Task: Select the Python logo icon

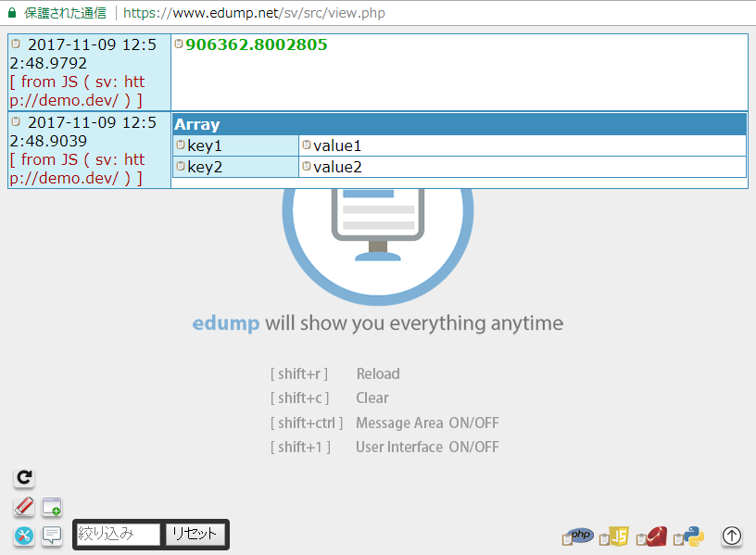Action: (688, 536)
